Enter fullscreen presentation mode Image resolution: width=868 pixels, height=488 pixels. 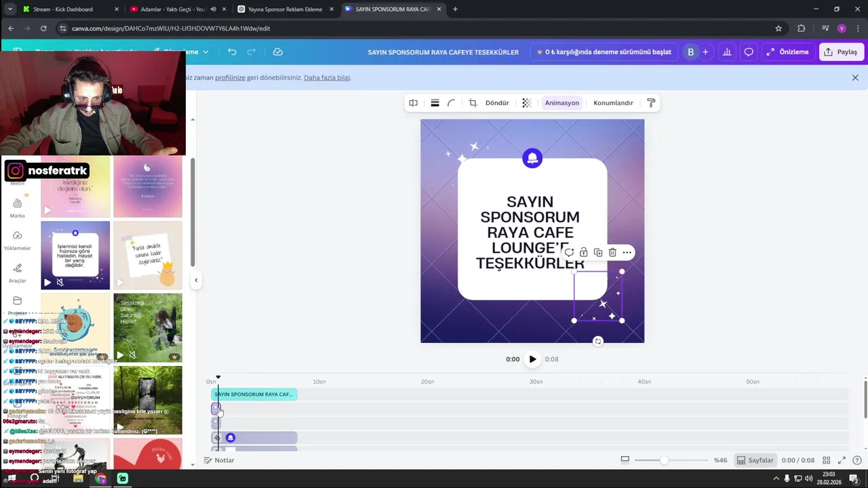tap(842, 460)
